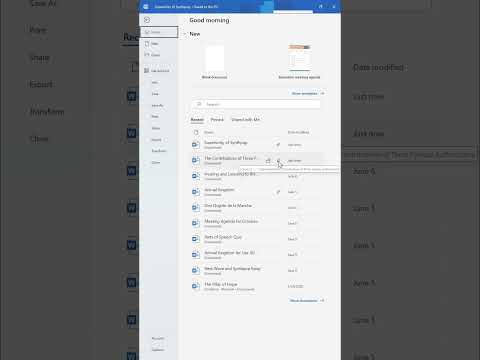
Task: Open the Animal Kingdom document below Parts of Speech Quiz
Action: click(257, 255)
